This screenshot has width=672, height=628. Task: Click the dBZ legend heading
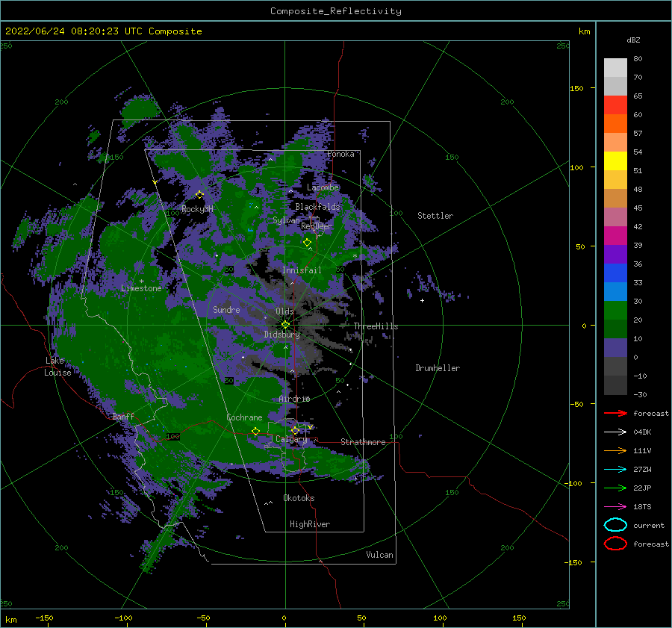click(x=633, y=40)
